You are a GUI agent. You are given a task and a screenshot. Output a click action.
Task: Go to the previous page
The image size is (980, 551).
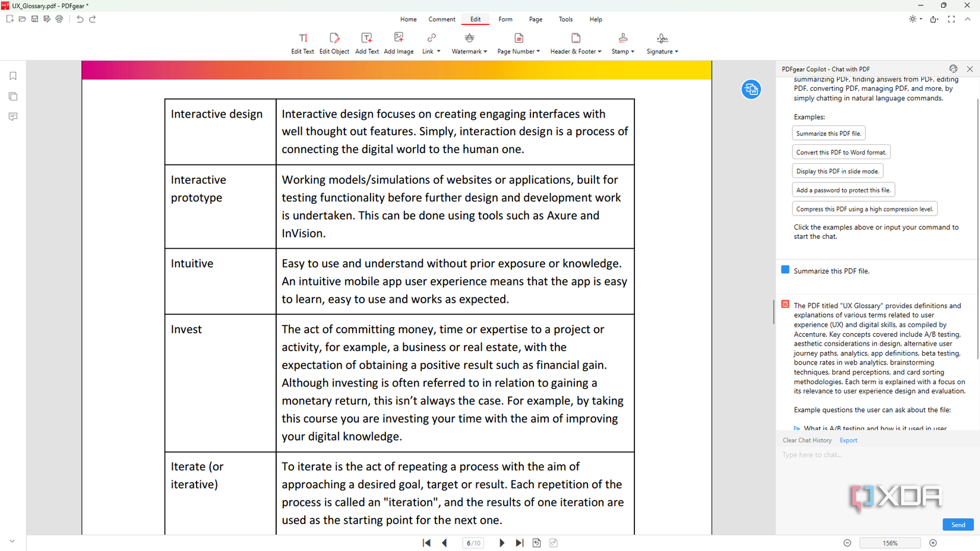click(x=444, y=543)
